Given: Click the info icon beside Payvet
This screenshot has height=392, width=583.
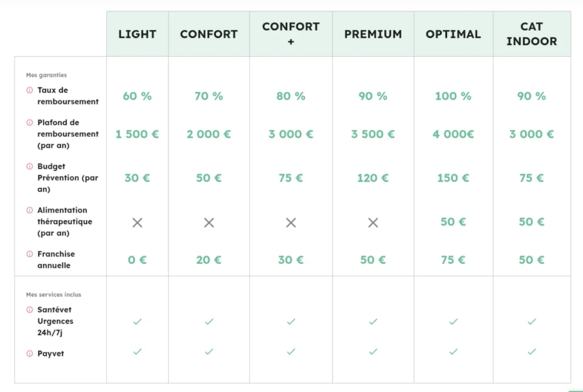Looking at the screenshot, I should tap(30, 354).
